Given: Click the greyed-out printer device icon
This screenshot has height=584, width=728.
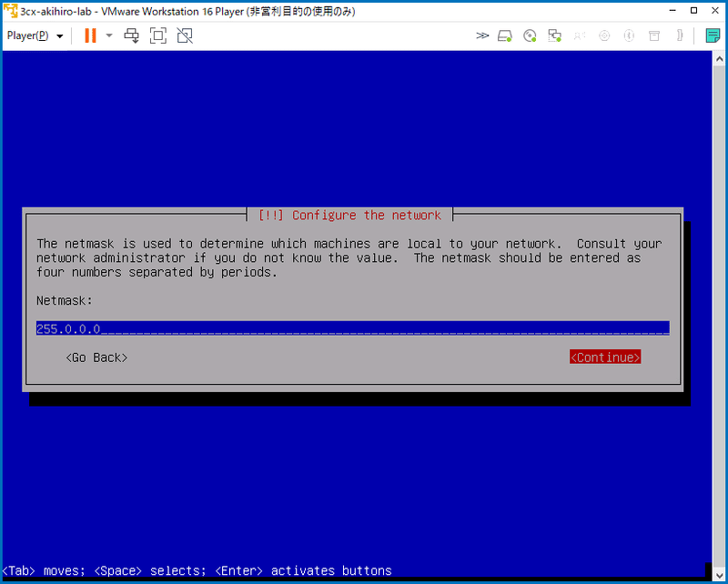Looking at the screenshot, I should (654, 35).
